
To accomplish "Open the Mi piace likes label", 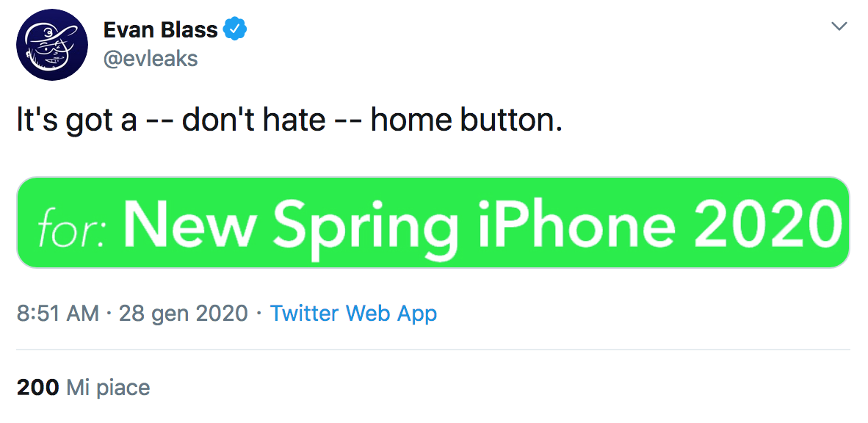I will pyautogui.click(x=108, y=387).
